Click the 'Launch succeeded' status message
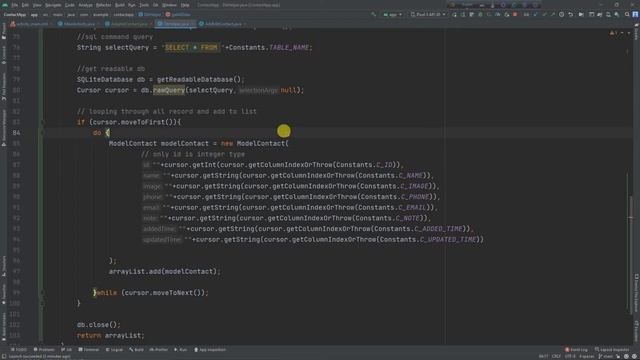The image size is (640, 360). [x=40, y=357]
